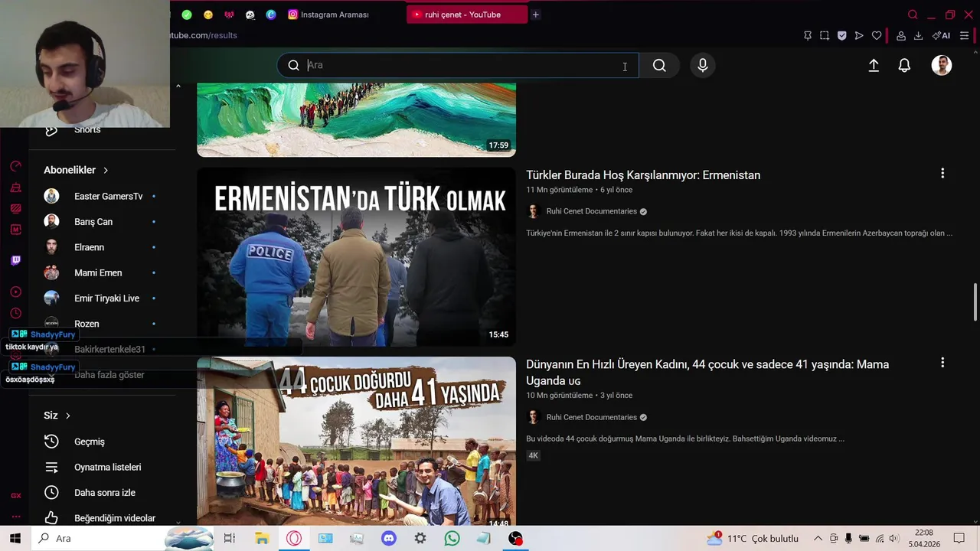
Task: Click the pin icon in address bar
Action: point(807,35)
